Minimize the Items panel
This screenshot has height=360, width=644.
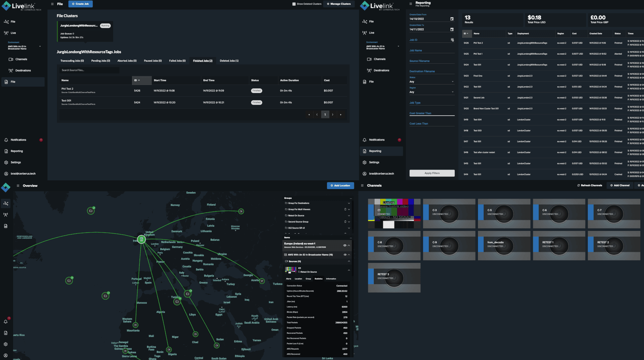tap(351, 238)
